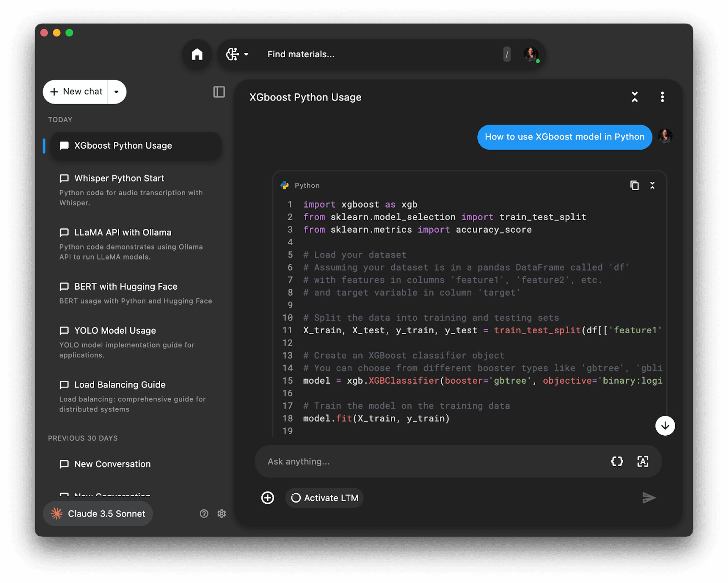Click code line 'model.fit(X_train, y_train)'
Viewport: 728px width, 583px height.
pos(376,418)
